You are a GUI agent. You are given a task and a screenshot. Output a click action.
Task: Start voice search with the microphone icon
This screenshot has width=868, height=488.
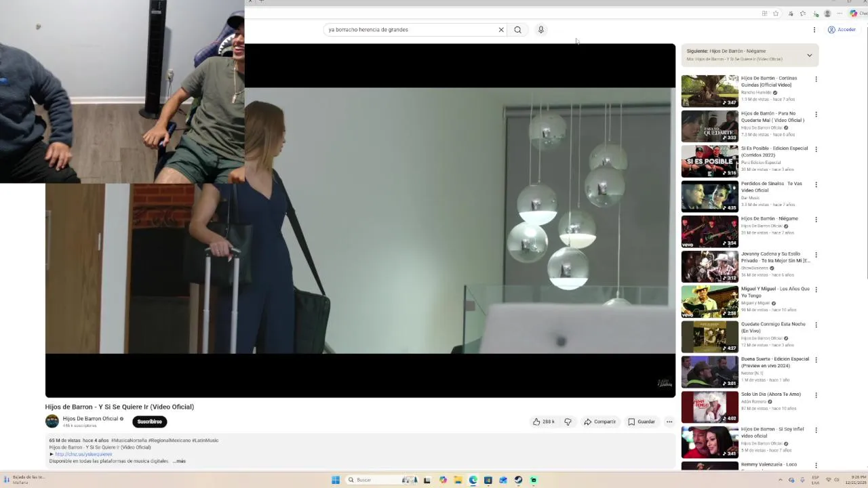540,30
